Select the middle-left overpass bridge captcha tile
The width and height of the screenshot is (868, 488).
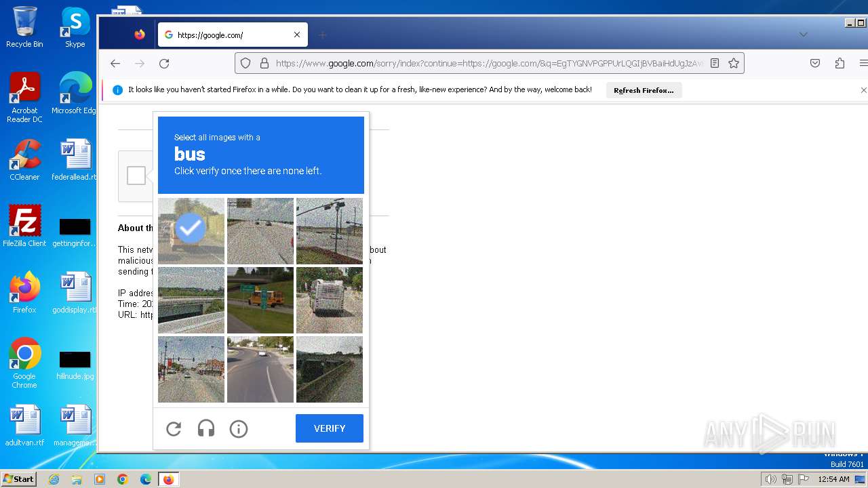[x=191, y=300]
